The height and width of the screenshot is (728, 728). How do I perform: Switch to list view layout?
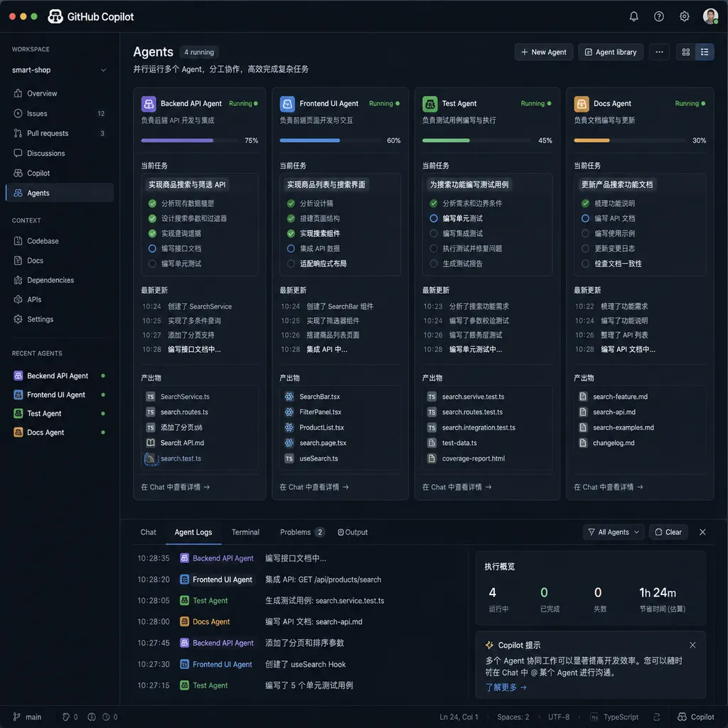point(705,52)
